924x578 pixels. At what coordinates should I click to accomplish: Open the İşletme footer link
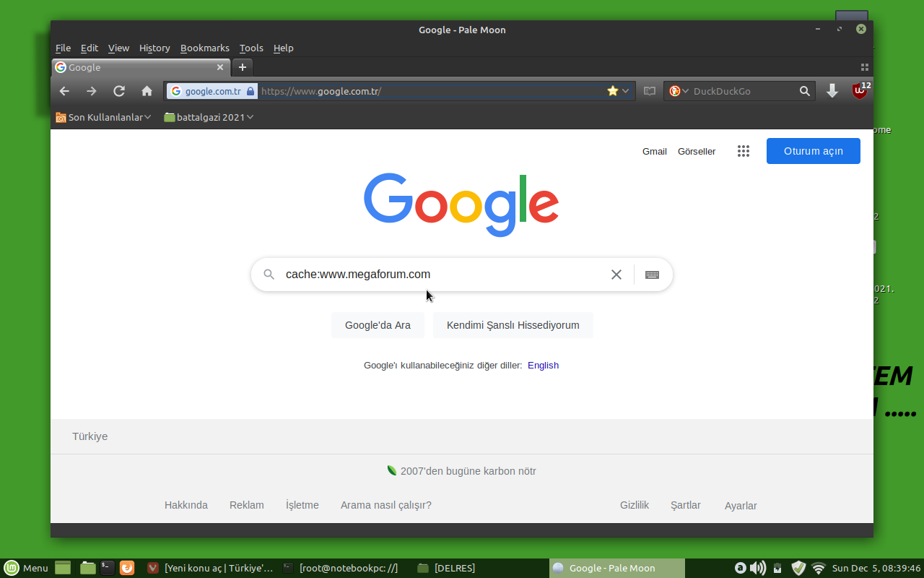click(302, 505)
